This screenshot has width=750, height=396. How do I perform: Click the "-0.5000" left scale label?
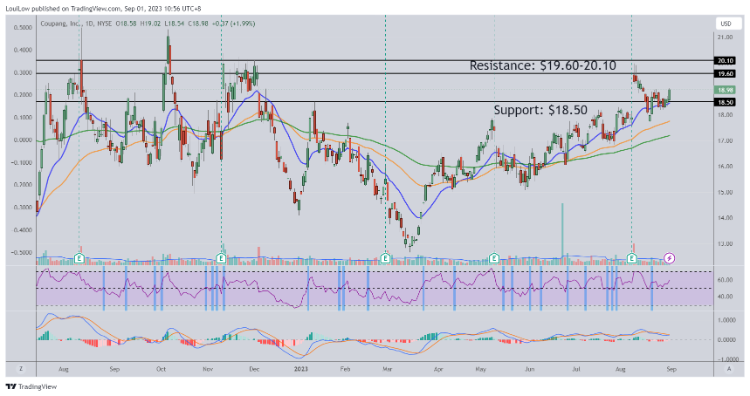point(22,253)
